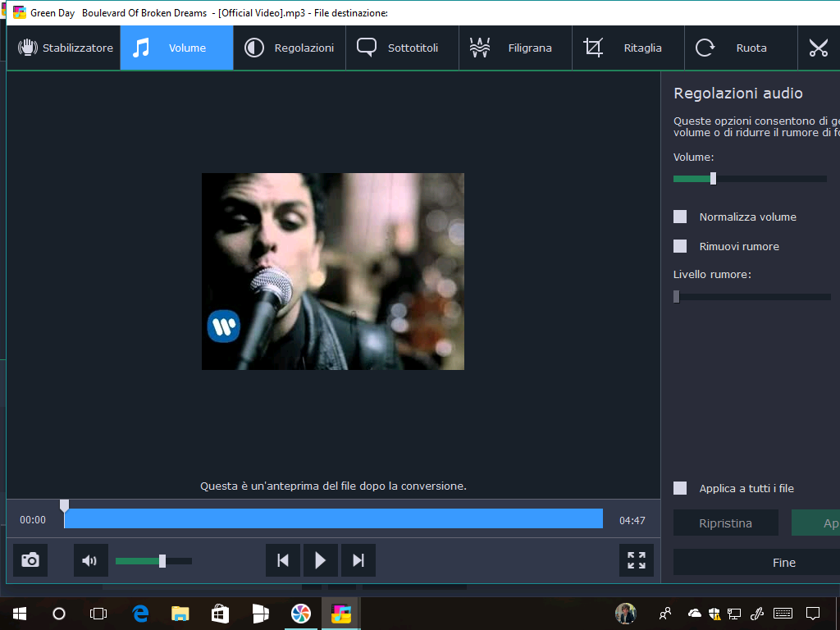The image size is (840, 630).
Task: Take a snapshot with the camera icon
Action: tap(30, 560)
